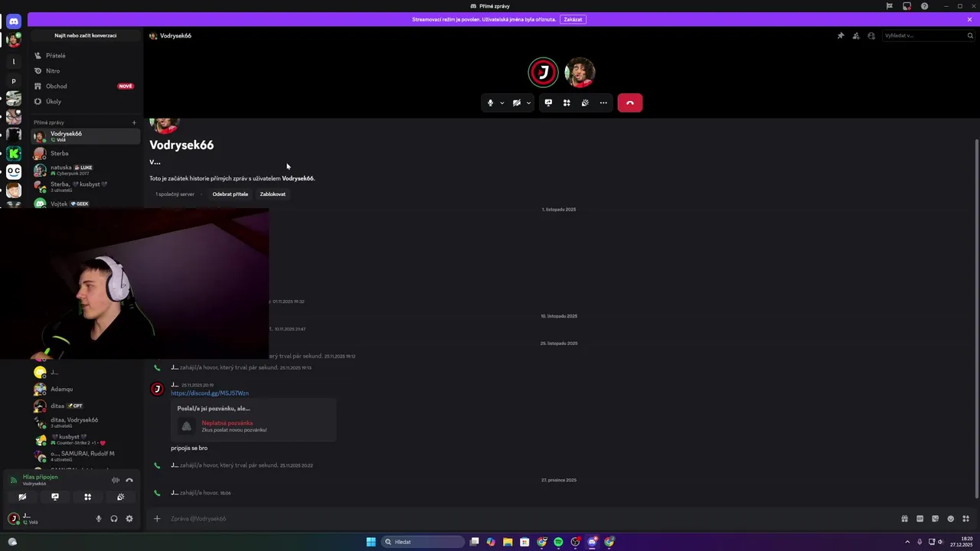Open Najít nebo začít konverzaci search
Image resolution: width=980 pixels, height=551 pixels.
tap(85, 35)
